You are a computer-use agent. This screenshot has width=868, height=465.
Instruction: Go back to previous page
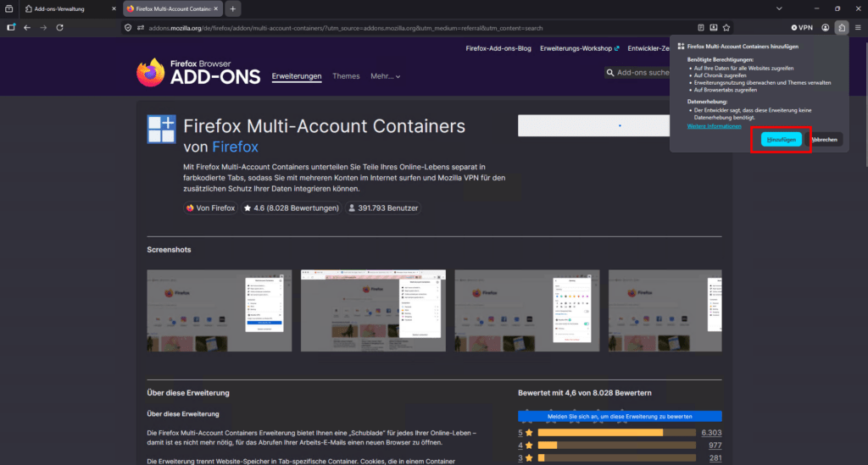[27, 28]
